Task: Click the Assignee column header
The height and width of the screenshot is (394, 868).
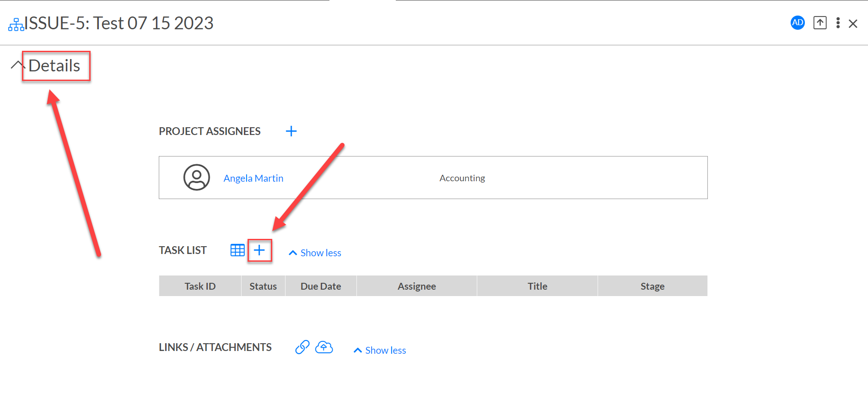Action: 417,286
